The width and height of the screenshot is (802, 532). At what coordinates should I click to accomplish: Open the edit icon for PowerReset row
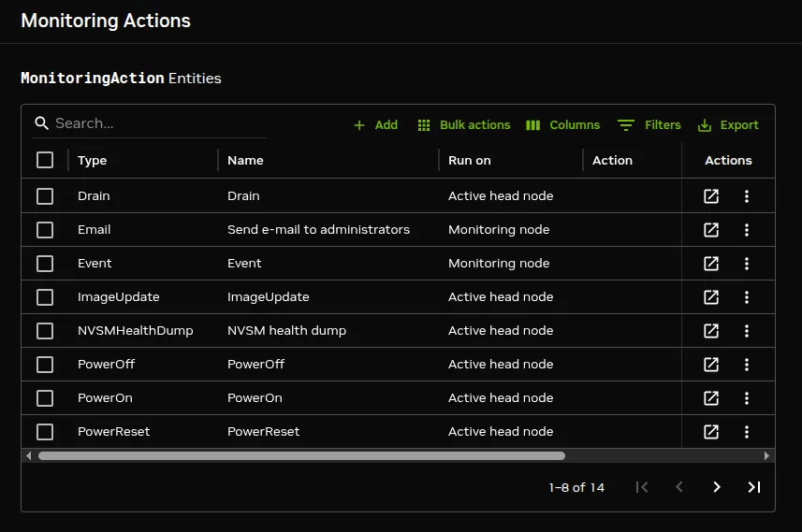coord(711,432)
